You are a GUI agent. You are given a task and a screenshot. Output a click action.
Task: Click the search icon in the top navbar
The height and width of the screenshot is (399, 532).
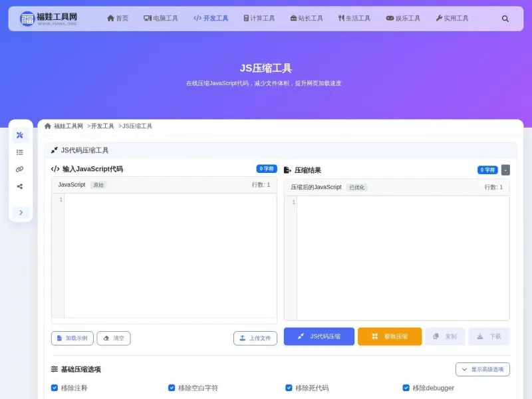point(505,19)
